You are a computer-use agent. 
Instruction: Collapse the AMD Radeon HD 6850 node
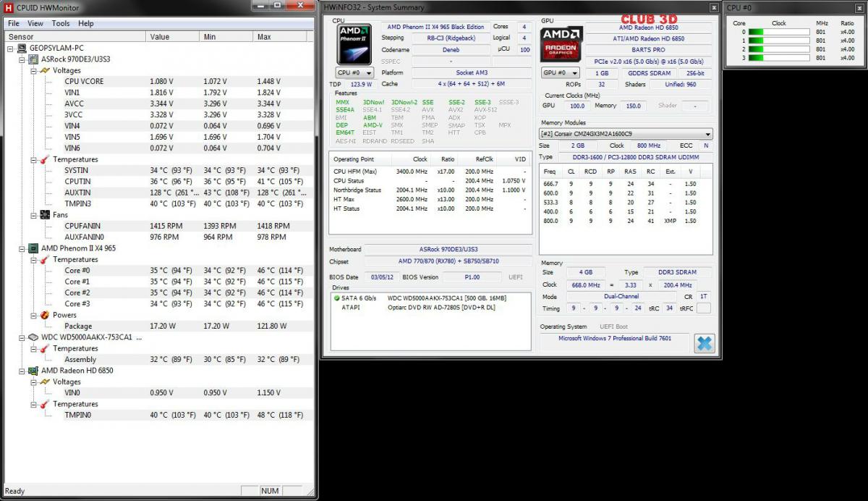(x=22, y=371)
